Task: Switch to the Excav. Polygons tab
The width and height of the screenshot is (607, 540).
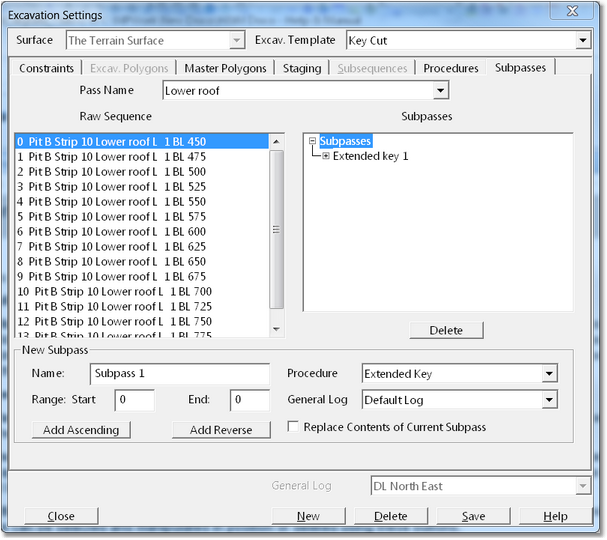Action: [x=129, y=68]
